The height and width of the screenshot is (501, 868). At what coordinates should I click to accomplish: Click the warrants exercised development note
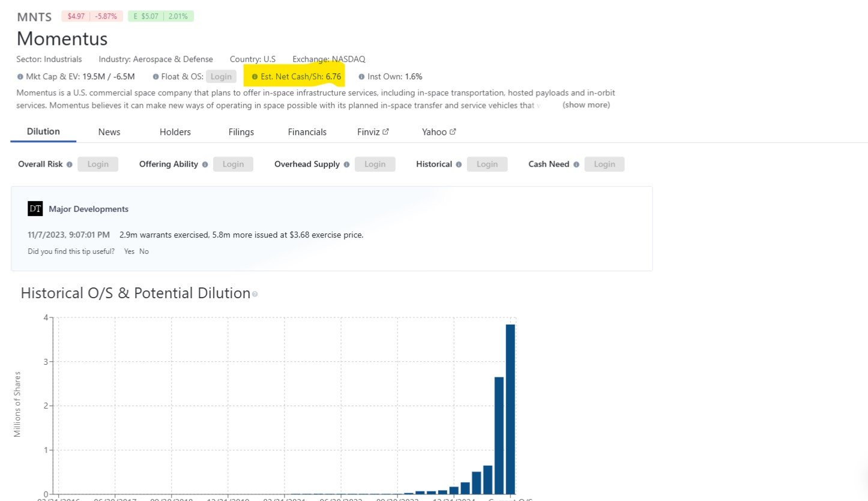coord(241,235)
